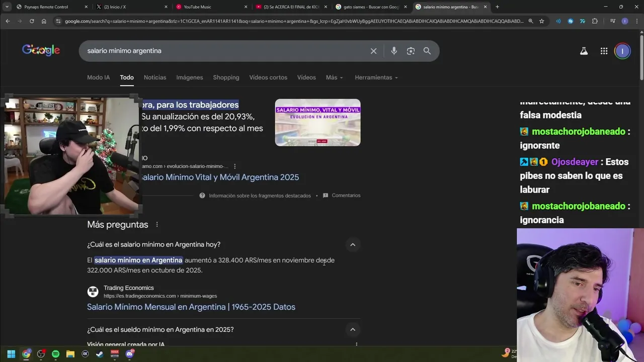Open the Herramientas dropdown
This screenshot has width=644, height=362.
pyautogui.click(x=376, y=77)
